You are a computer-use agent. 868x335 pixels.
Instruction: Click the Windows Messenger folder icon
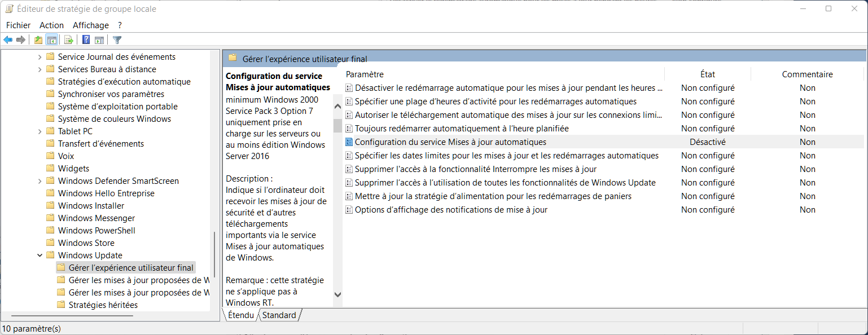tap(50, 218)
